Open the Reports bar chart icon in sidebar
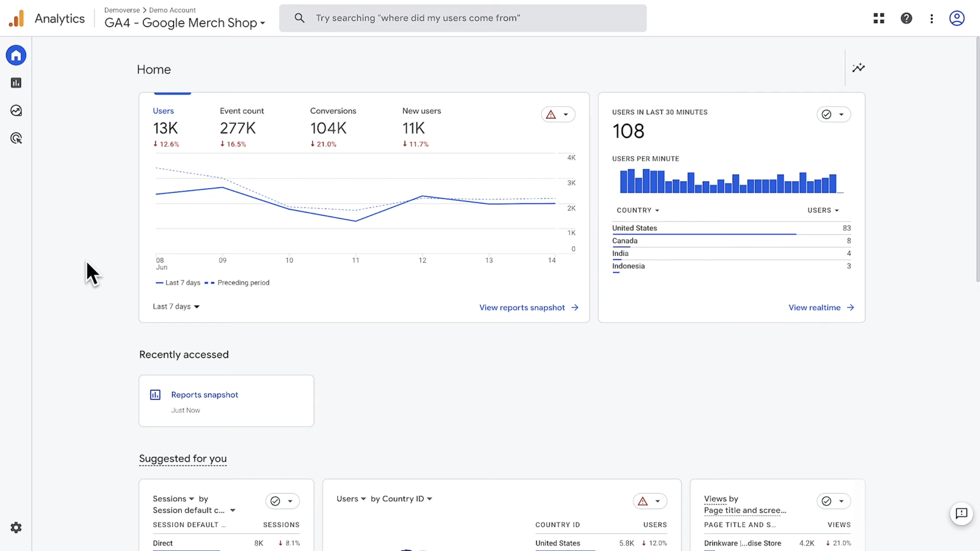 click(x=16, y=83)
